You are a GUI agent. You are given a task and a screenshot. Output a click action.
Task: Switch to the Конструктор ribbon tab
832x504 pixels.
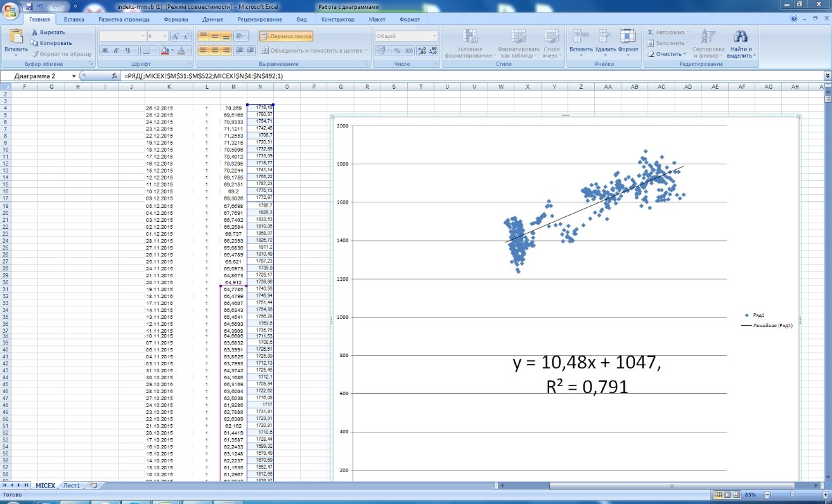pos(338,20)
